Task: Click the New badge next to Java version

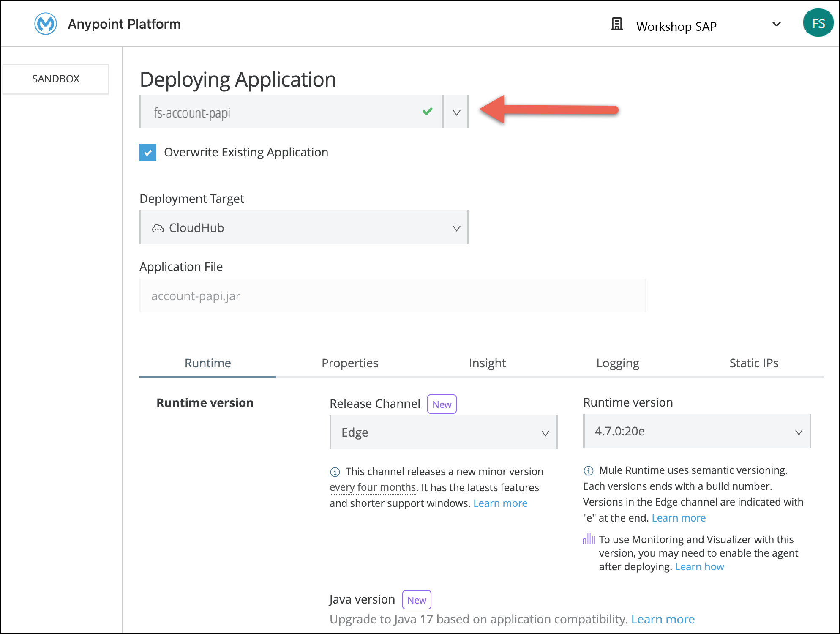Action: click(x=417, y=600)
